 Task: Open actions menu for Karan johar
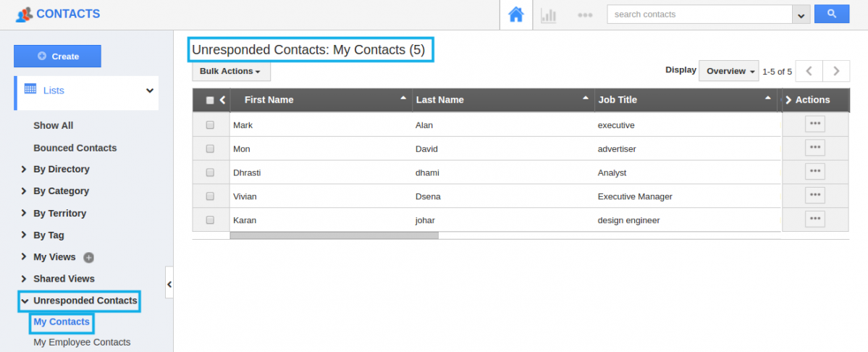pyautogui.click(x=815, y=219)
